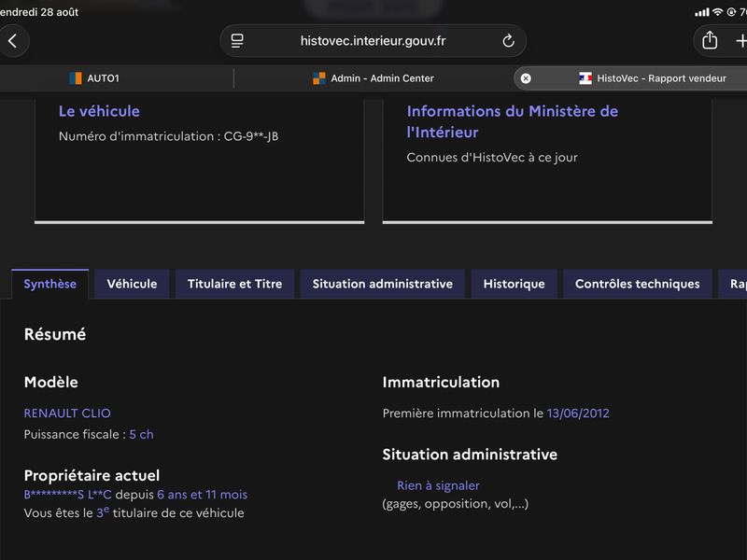This screenshot has height=560, width=747.
Task: Switch to Admin - Admin Center tab
Action: click(x=373, y=78)
